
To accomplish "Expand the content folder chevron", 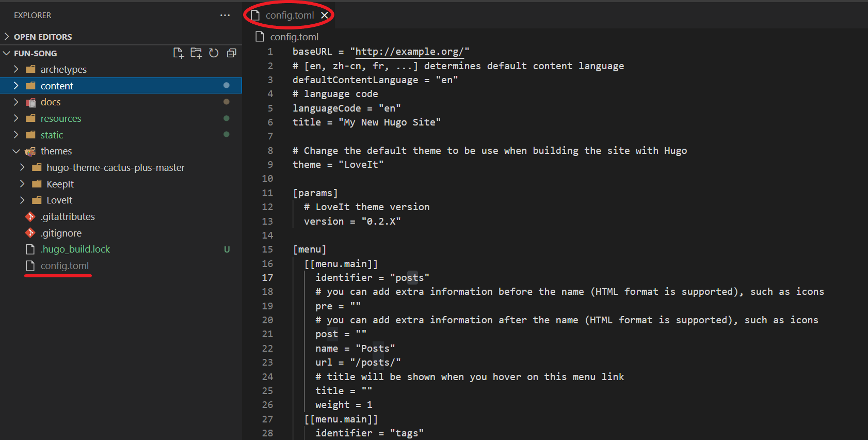I will click(x=16, y=86).
